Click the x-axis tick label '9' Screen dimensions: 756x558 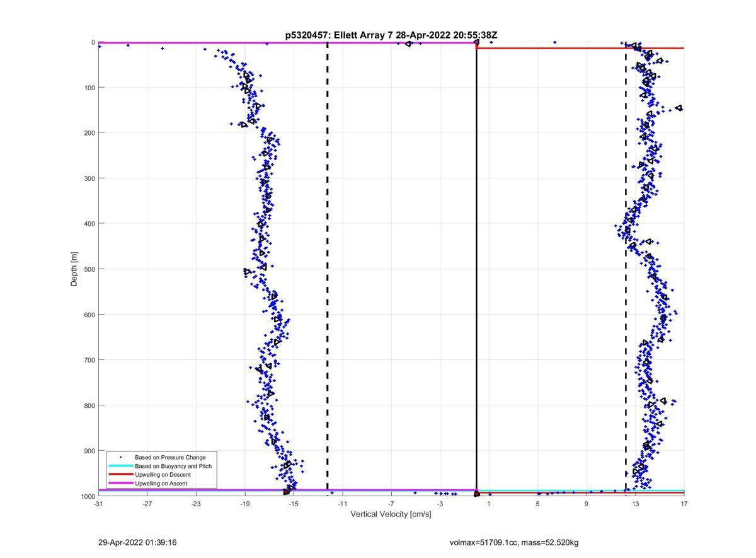(587, 504)
